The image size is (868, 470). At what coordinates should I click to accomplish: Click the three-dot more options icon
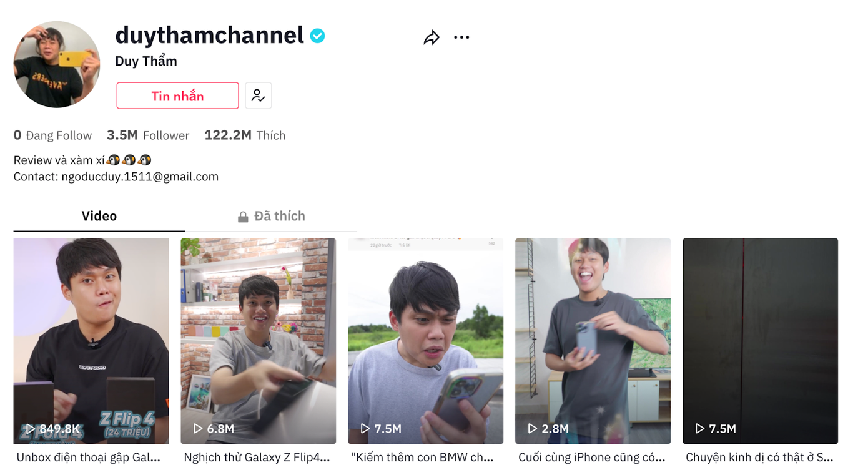coord(461,37)
